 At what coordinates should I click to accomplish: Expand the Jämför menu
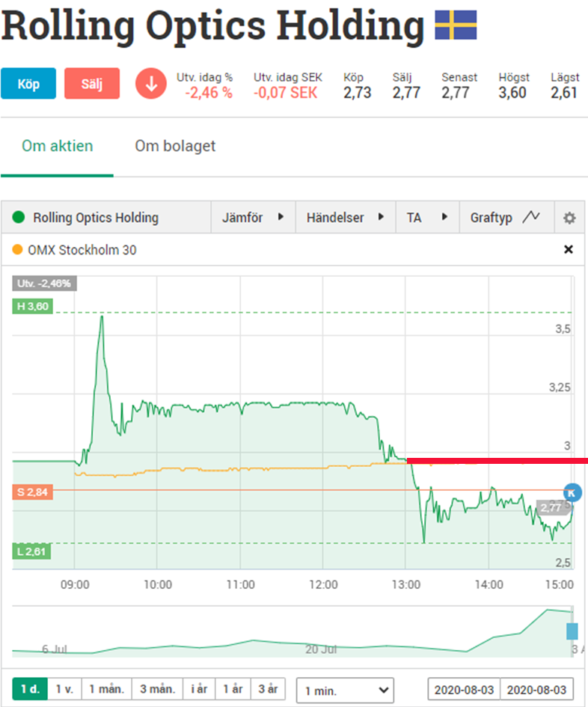pos(253,217)
